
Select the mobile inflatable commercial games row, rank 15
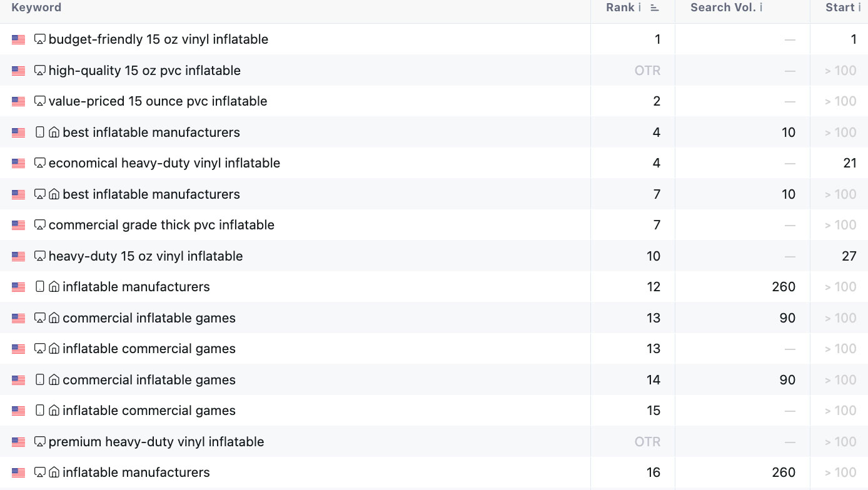pyautogui.click(x=149, y=411)
